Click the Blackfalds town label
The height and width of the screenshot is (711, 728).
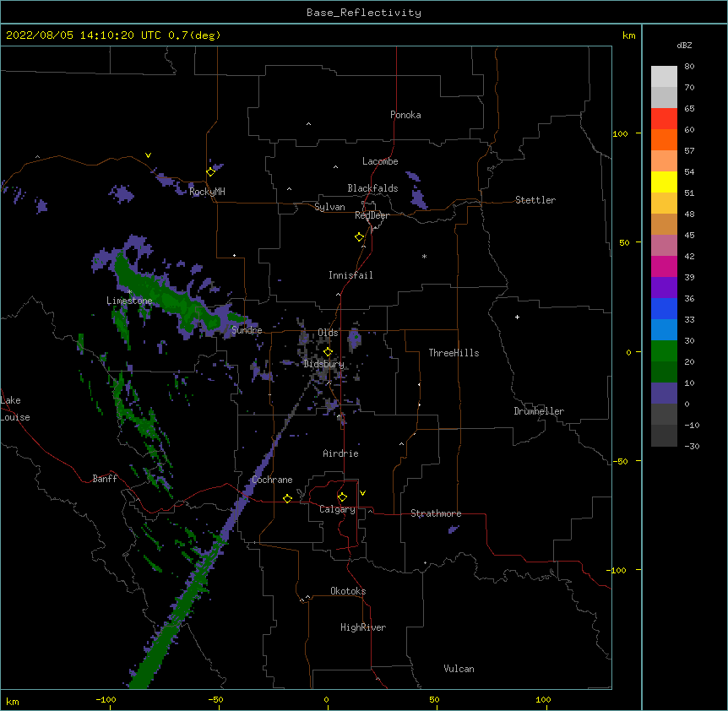[372, 188]
